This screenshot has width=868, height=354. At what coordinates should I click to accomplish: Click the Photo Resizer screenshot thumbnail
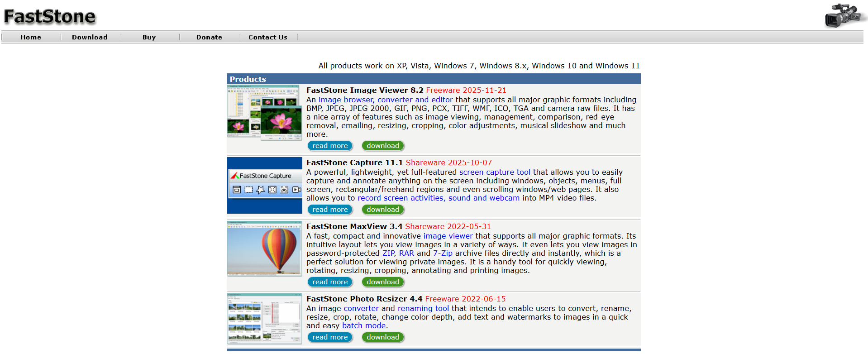tap(264, 319)
